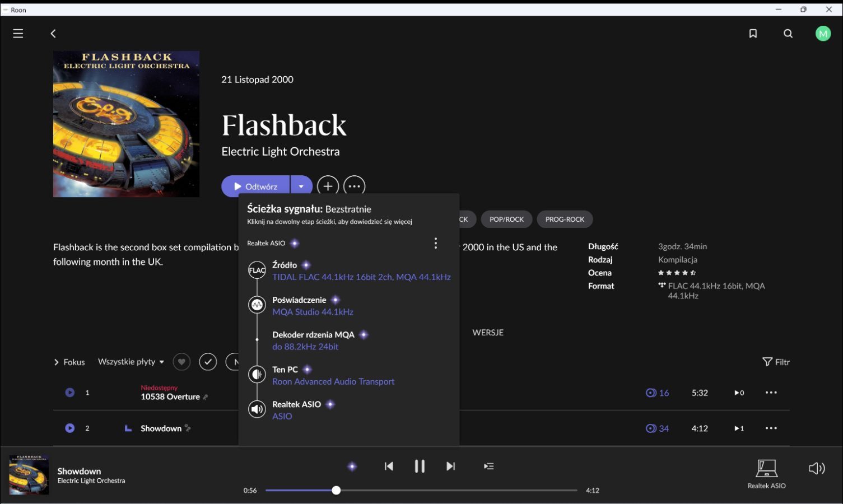Click the Realtek ASIO label atop signal path

pos(266,243)
